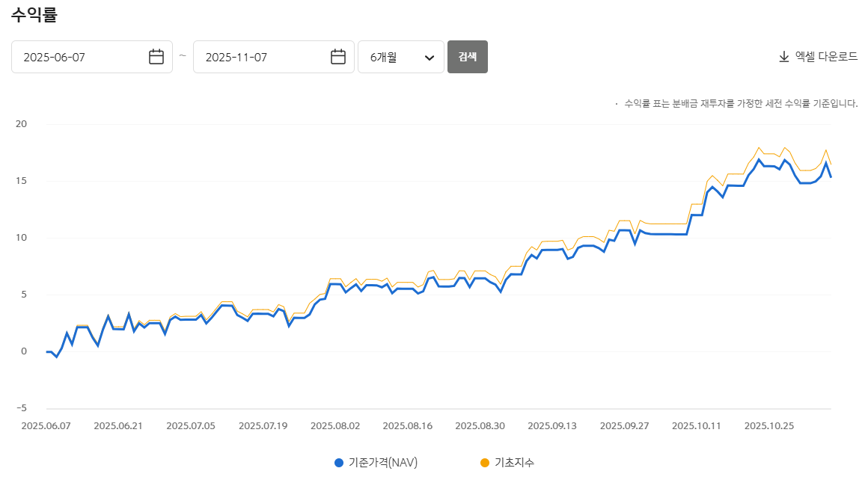Click the 2025.10.25 x-axis date label
868x477 pixels.
[x=768, y=425]
